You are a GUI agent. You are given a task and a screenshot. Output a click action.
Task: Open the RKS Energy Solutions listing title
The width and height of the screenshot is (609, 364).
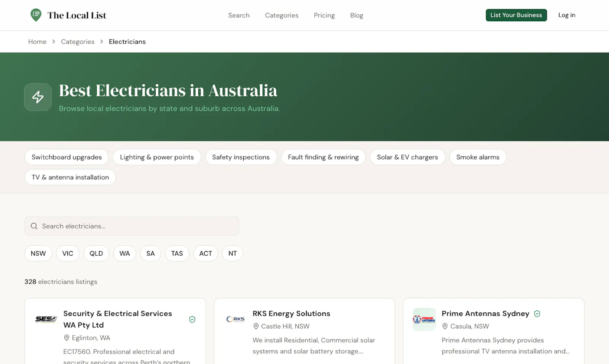[x=291, y=313]
